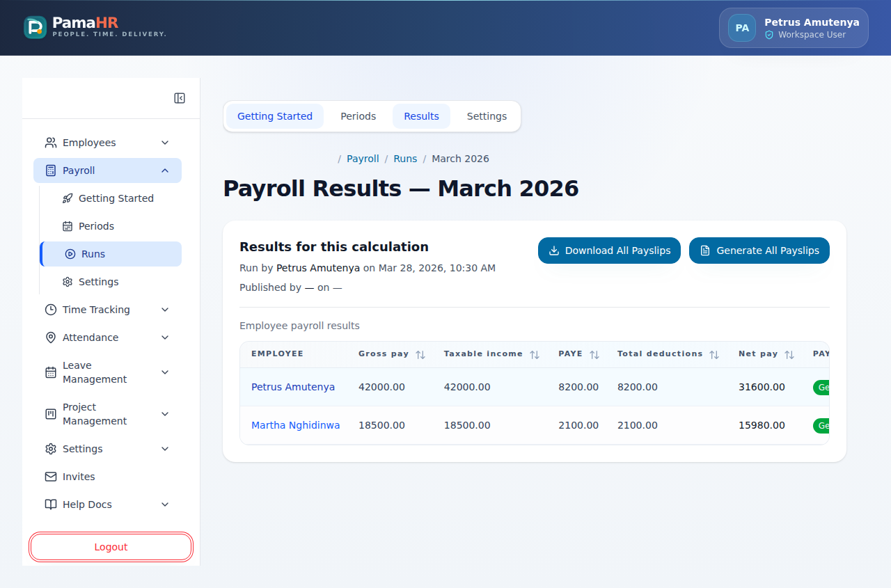The width and height of the screenshot is (891, 588).
Task: Click the Project Management board icon
Action: [x=51, y=414]
